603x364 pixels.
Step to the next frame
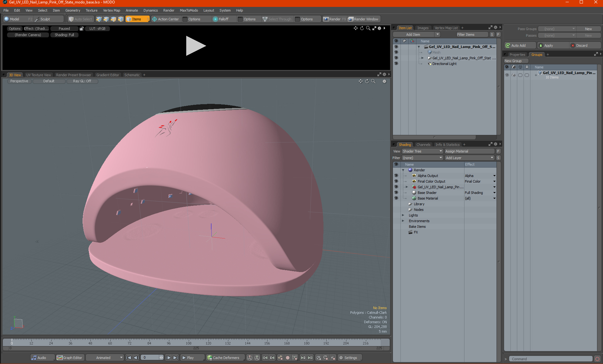168,358
